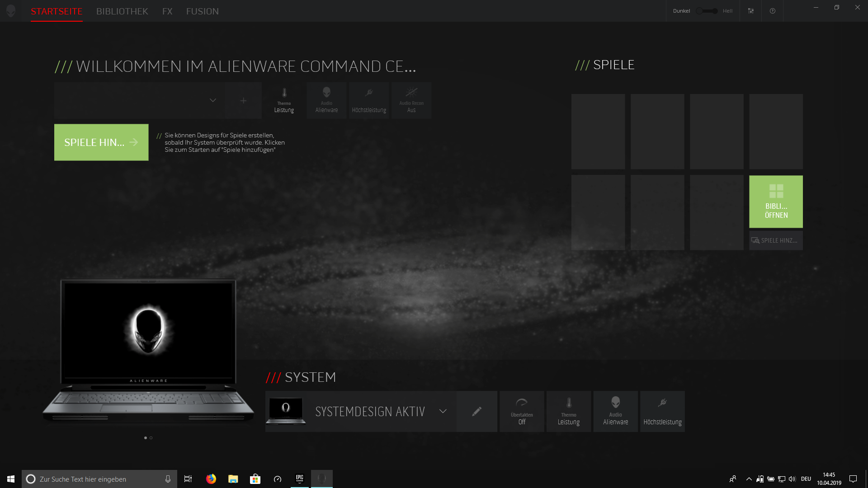The width and height of the screenshot is (868, 488).
Task: Open the network icon in the tray
Action: coord(782,479)
